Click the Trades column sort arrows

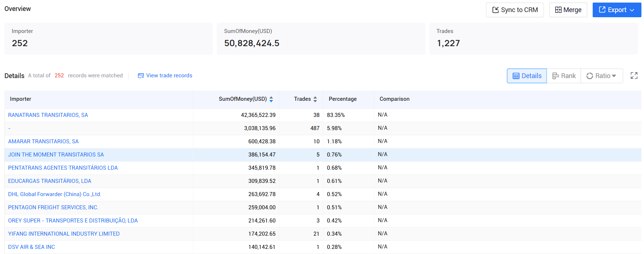click(315, 99)
